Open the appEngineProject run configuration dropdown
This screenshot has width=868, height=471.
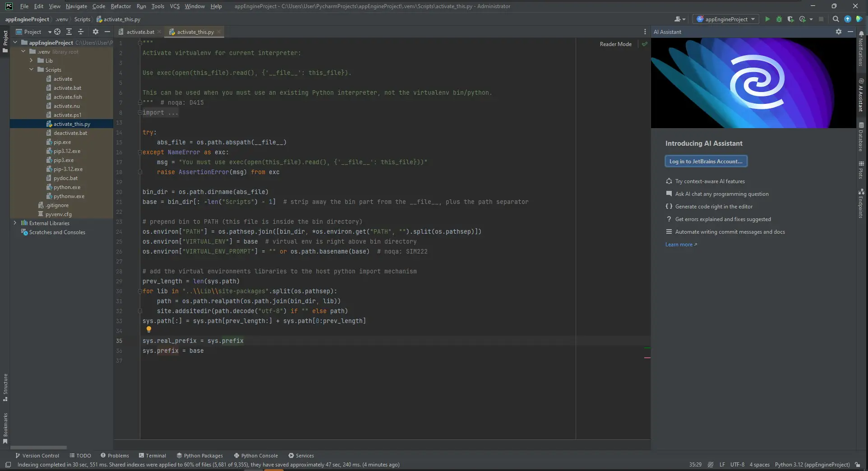tap(725, 19)
